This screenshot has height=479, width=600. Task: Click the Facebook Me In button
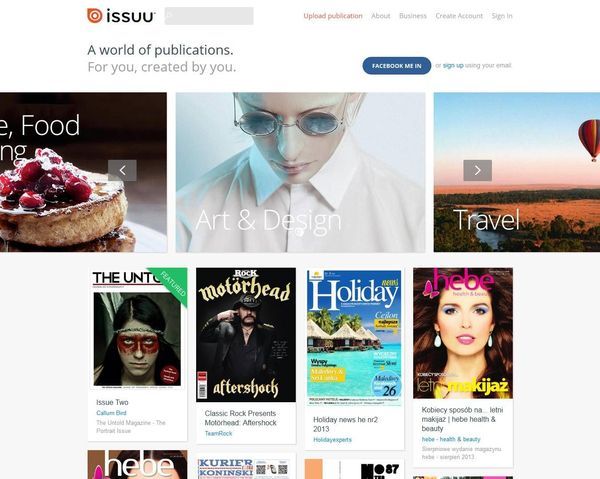397,66
